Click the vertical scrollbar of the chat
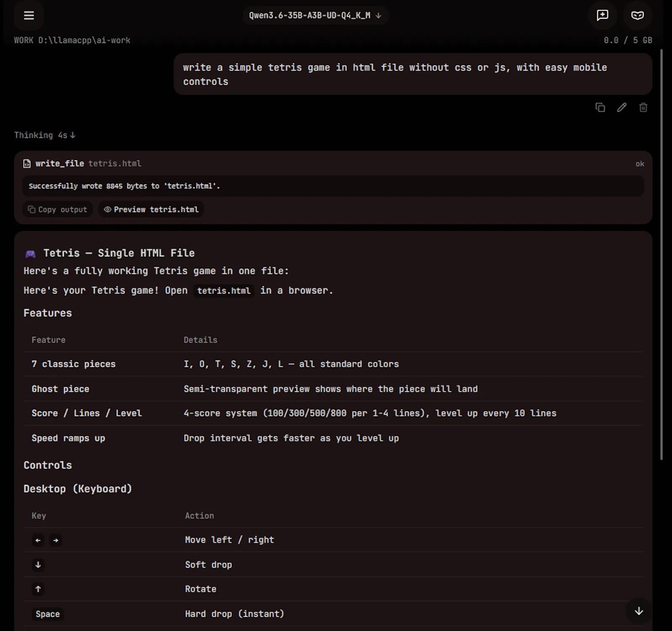Image resolution: width=672 pixels, height=631 pixels. [x=661, y=254]
